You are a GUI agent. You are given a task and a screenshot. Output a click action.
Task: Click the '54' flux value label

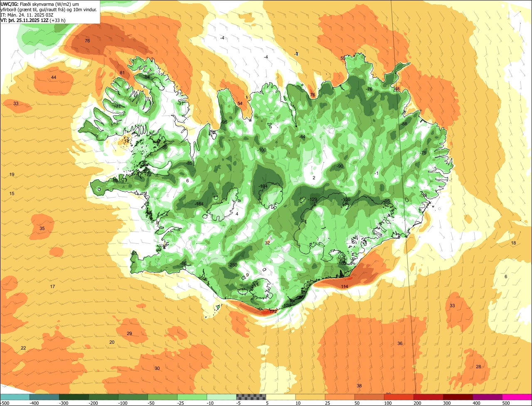pyautogui.click(x=240, y=104)
